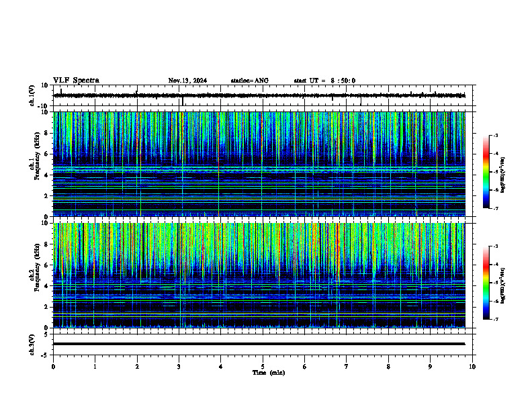Click the "ch.3(V)" axis label
Image resolution: width=532 pixels, height=411 pixels.
pyautogui.click(x=32, y=345)
